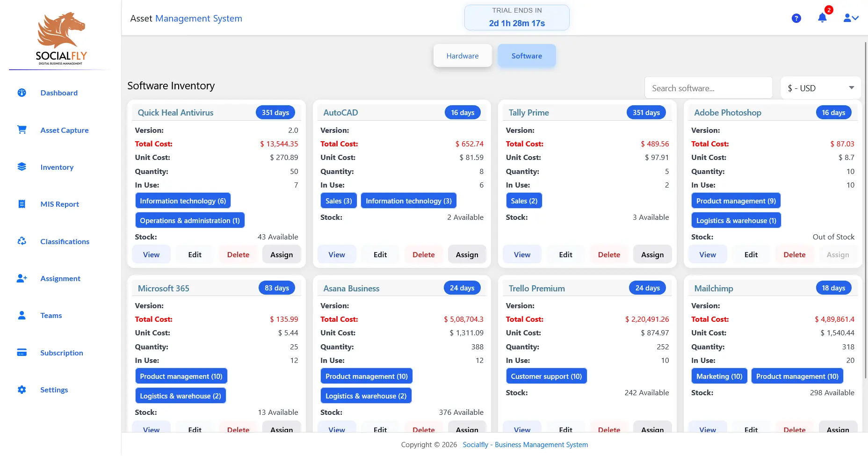
Task: Check notifications on the bell icon
Action: pyautogui.click(x=822, y=18)
